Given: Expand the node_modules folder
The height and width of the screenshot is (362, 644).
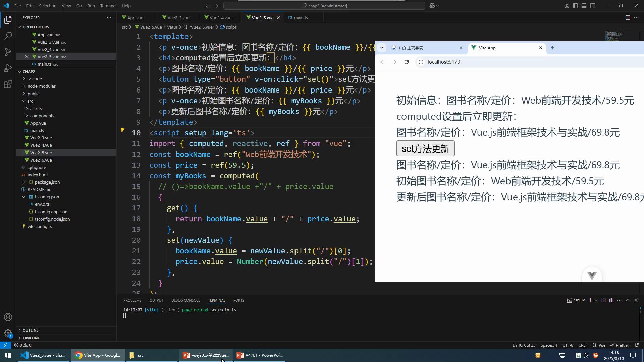Looking at the screenshot, I should coord(41,86).
